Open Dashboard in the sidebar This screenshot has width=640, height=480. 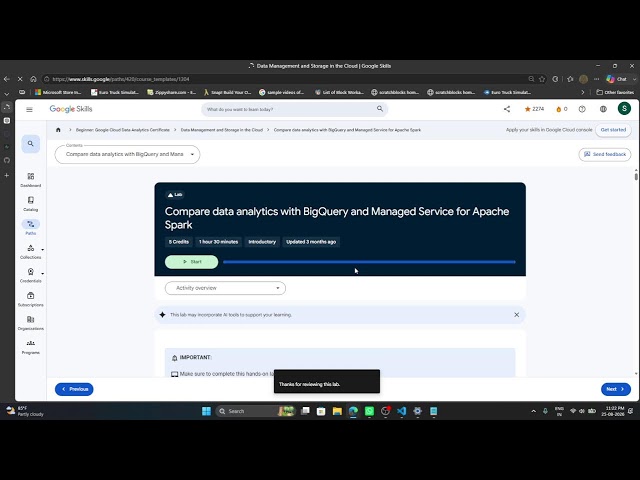31,180
